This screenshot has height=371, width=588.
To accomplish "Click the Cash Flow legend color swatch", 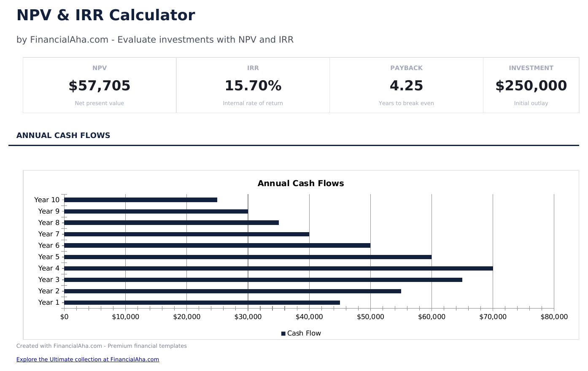I will pyautogui.click(x=283, y=333).
